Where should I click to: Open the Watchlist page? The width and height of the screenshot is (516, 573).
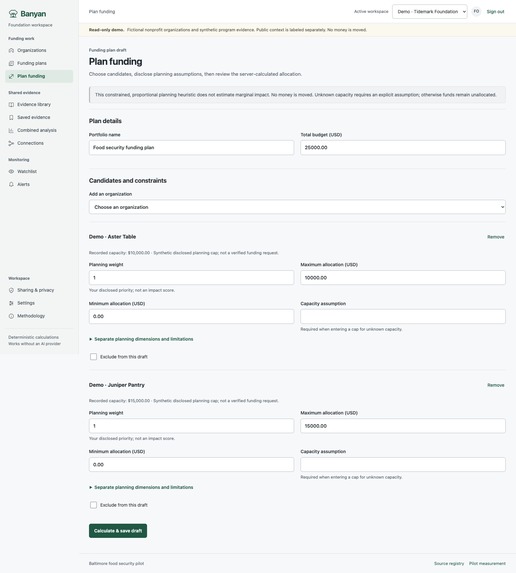click(39, 171)
